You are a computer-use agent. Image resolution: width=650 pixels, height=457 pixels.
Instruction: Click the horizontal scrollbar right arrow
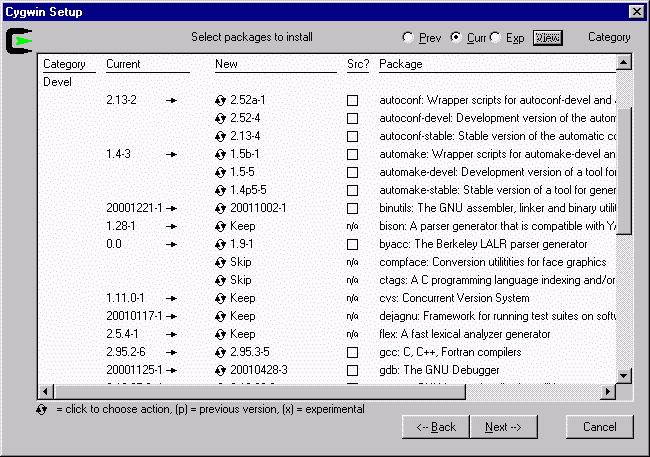pos(608,391)
